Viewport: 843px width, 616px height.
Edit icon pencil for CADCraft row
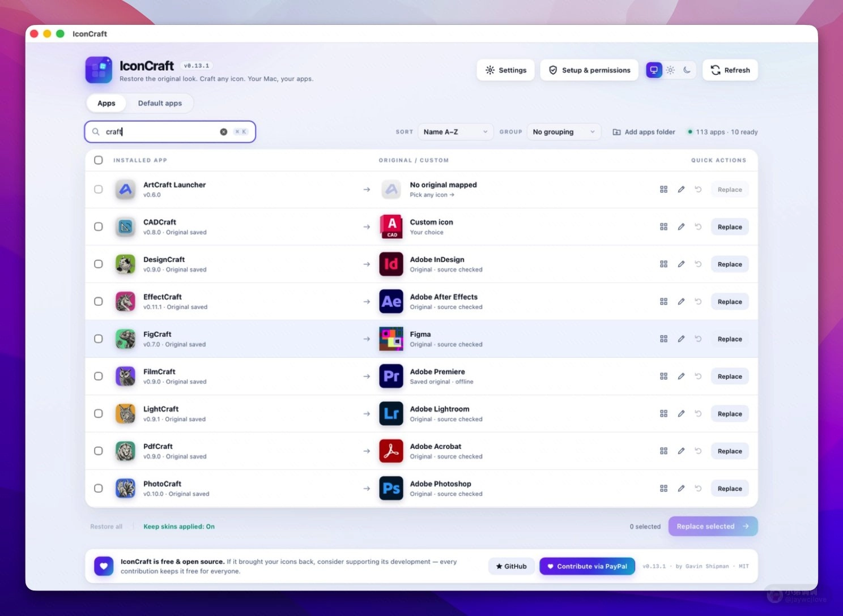(x=681, y=227)
